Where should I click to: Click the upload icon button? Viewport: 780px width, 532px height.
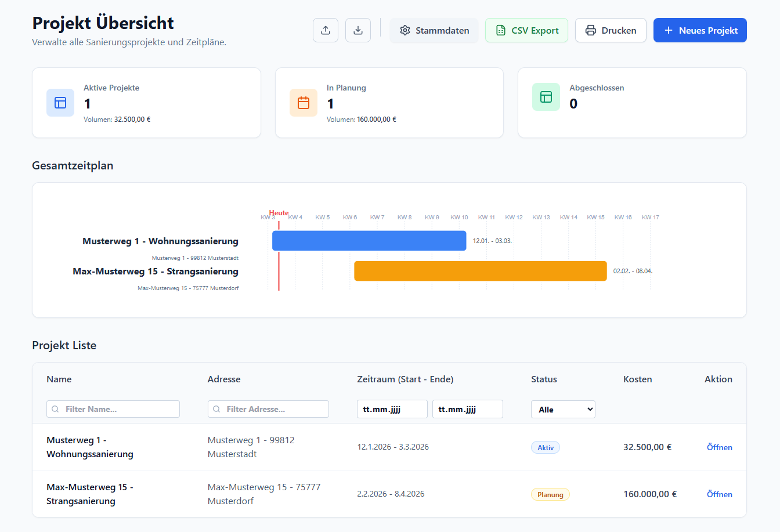click(326, 30)
